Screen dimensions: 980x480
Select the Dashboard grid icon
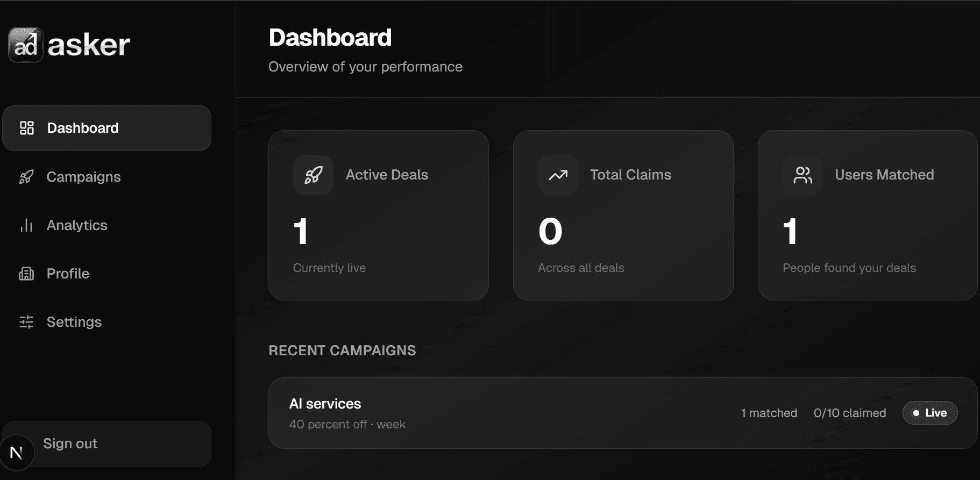tap(26, 128)
